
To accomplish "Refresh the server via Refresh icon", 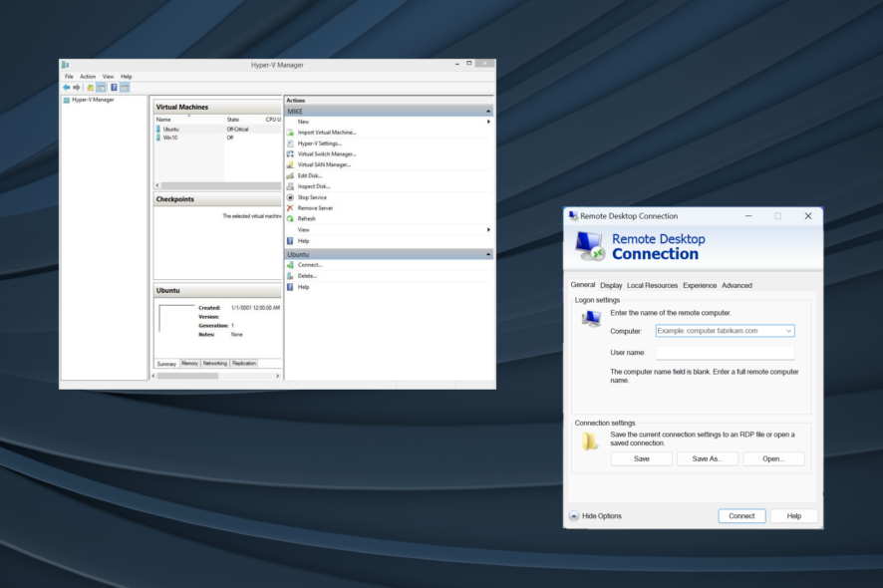I will 290,219.
